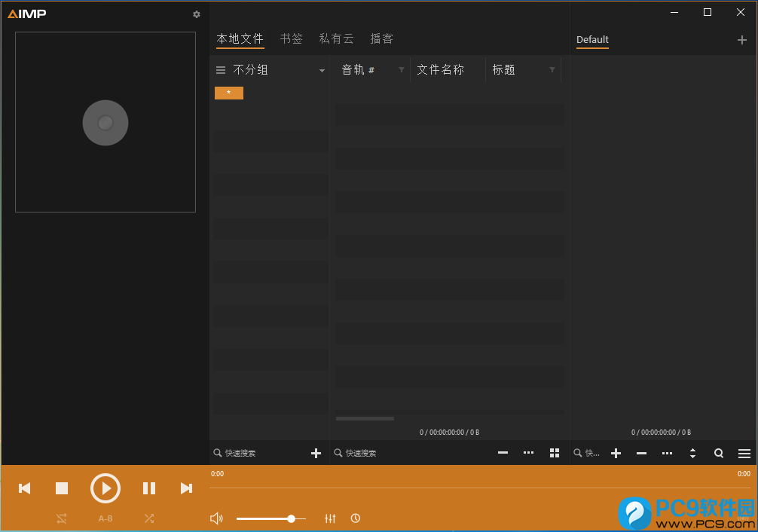
Task: Click the playlist search magnifier icon
Action: click(719, 453)
